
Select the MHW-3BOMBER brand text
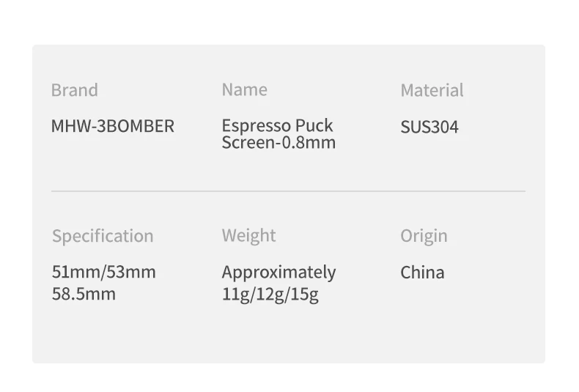tap(113, 126)
